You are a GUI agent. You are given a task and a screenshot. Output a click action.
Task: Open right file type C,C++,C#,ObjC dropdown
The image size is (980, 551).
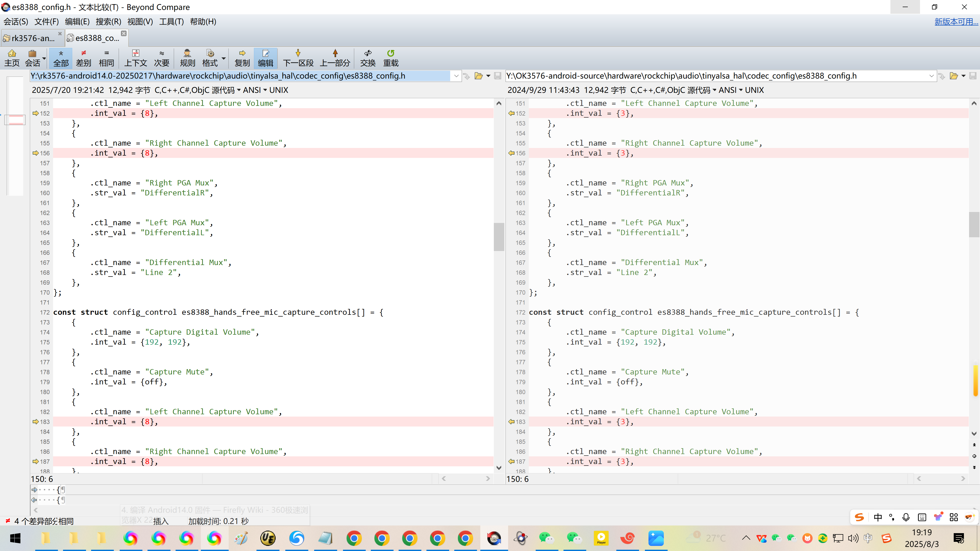[x=673, y=90]
